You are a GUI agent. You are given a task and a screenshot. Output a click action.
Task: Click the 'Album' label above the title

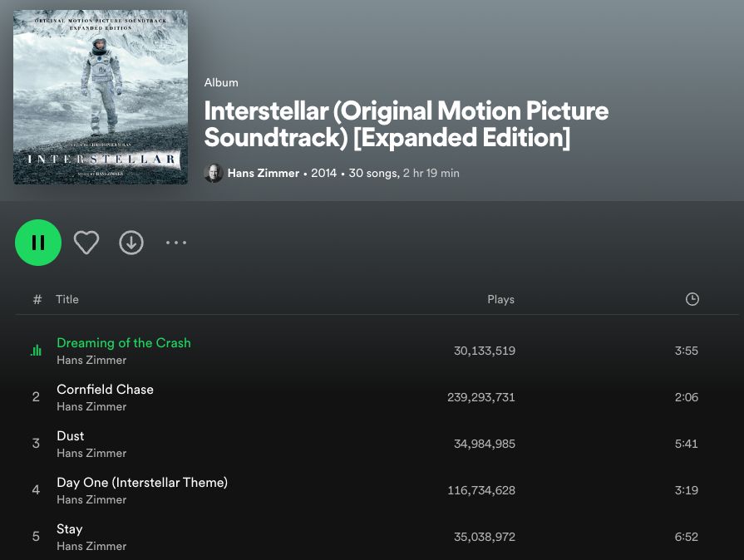point(221,82)
